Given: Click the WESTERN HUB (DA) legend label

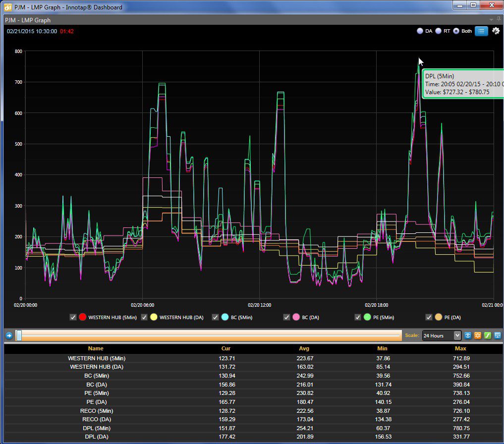Looking at the screenshot, I should (x=181, y=318).
